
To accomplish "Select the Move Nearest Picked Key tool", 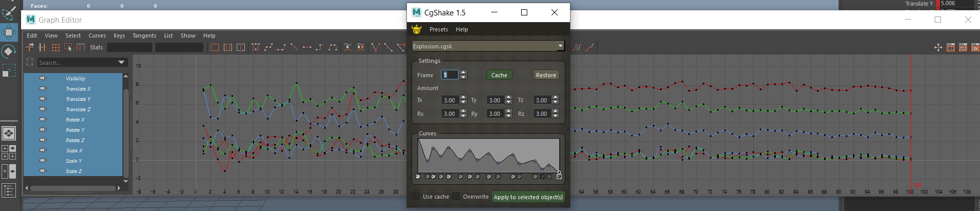I will click(29, 47).
